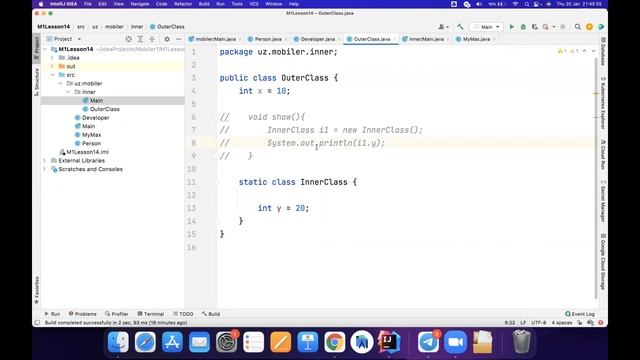Open the Refactor menu
This screenshot has height=360, width=640.
pyautogui.click(x=183, y=4)
